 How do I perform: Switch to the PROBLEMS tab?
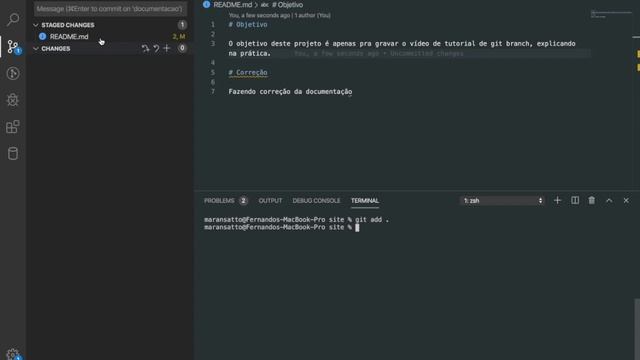tap(219, 201)
